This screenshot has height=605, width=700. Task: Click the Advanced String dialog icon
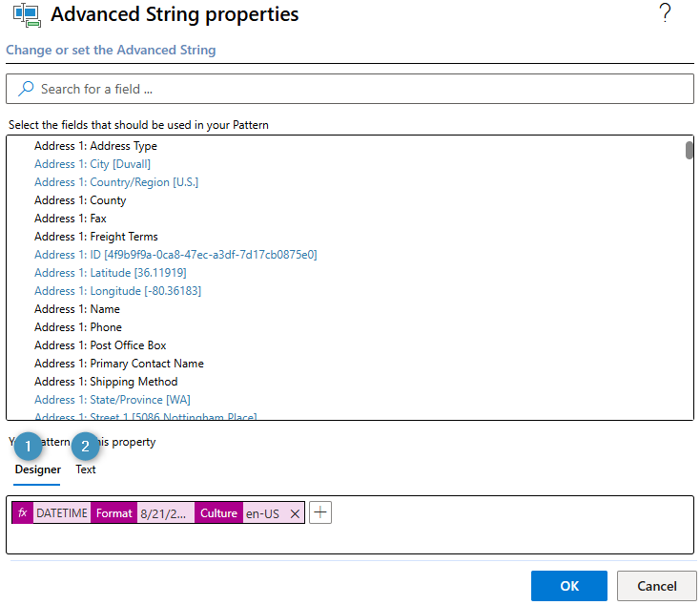tap(25, 16)
